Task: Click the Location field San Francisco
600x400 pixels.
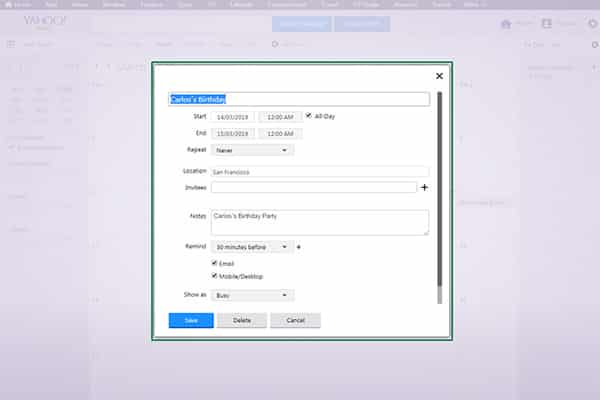Action: [320, 172]
